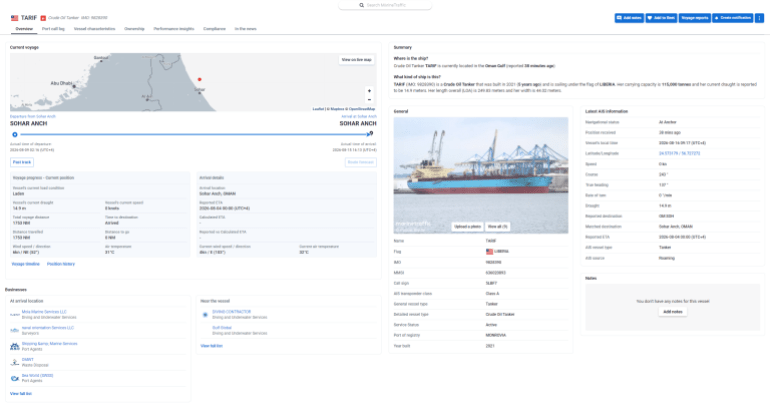Click the 'MONROVIA' port of registry value
Screen dimensions: 770x410
point(495,335)
